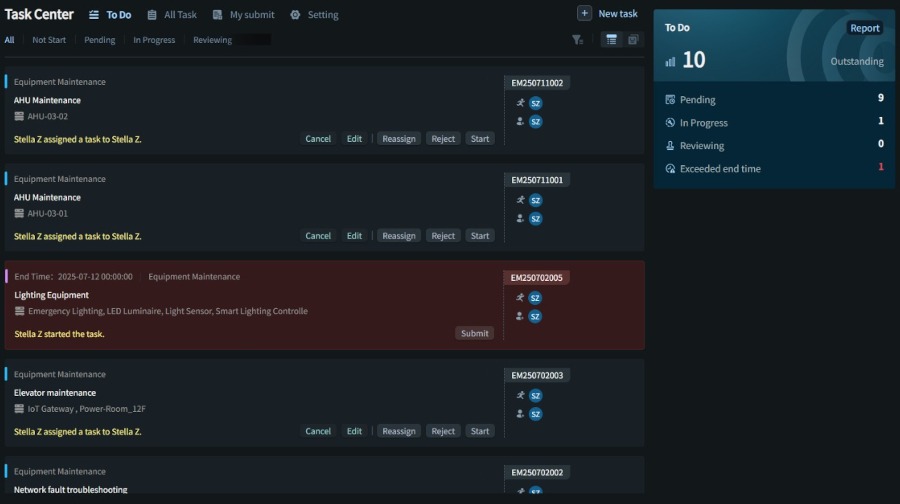Image resolution: width=900 pixels, height=504 pixels.
Task: Start the AHU-03-01 task
Action: [x=480, y=236]
